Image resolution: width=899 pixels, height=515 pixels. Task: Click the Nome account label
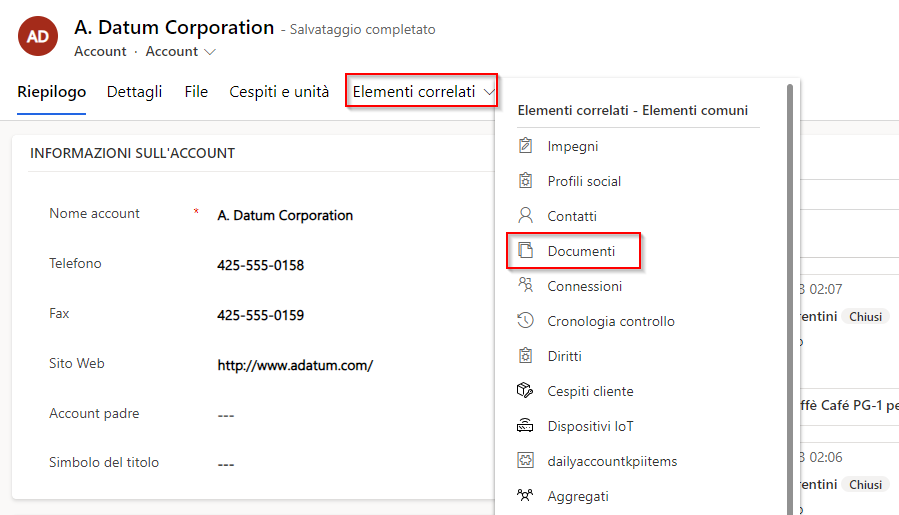pos(94,213)
